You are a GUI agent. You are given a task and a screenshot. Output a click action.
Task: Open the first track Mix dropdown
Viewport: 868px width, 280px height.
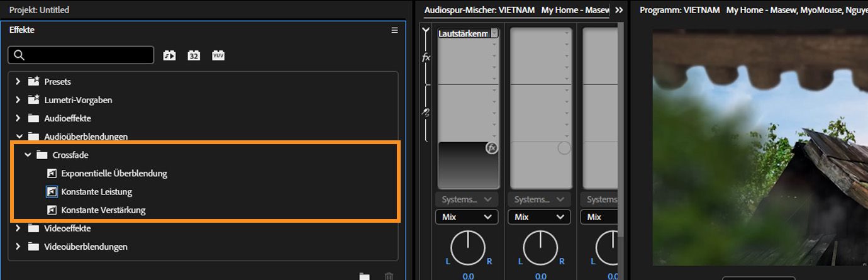466,217
